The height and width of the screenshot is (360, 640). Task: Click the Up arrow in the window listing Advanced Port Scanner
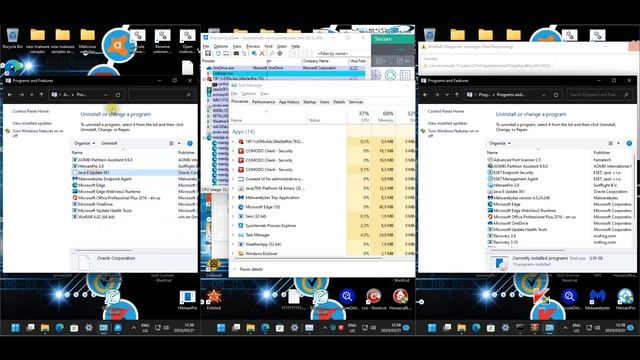pos(457,95)
